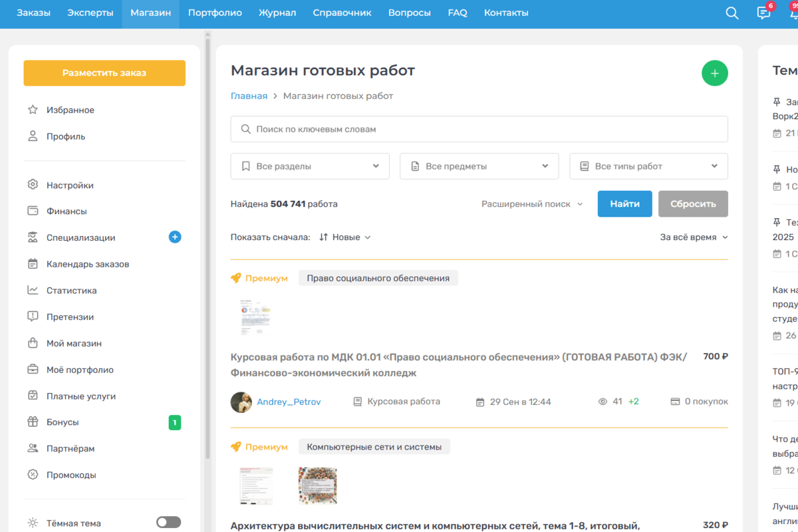This screenshot has width=798, height=532.
Task: Click the search magnifier icon in header
Action: [x=732, y=13]
